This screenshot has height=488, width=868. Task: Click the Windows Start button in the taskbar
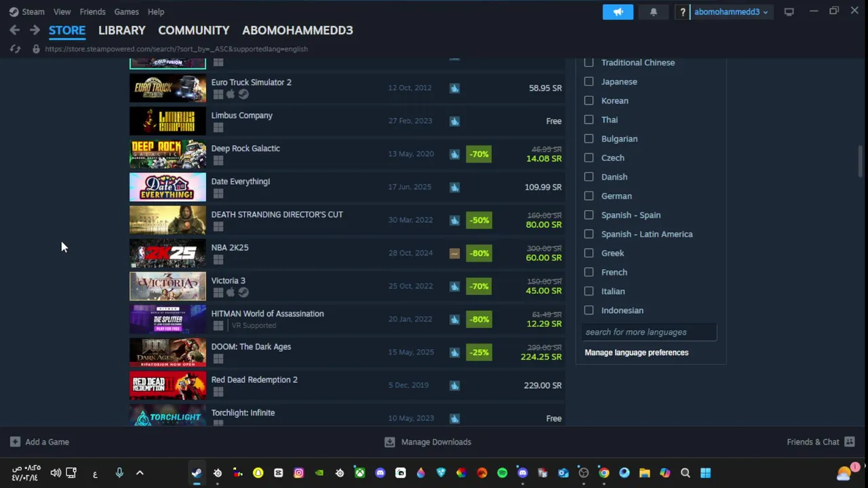(705, 473)
